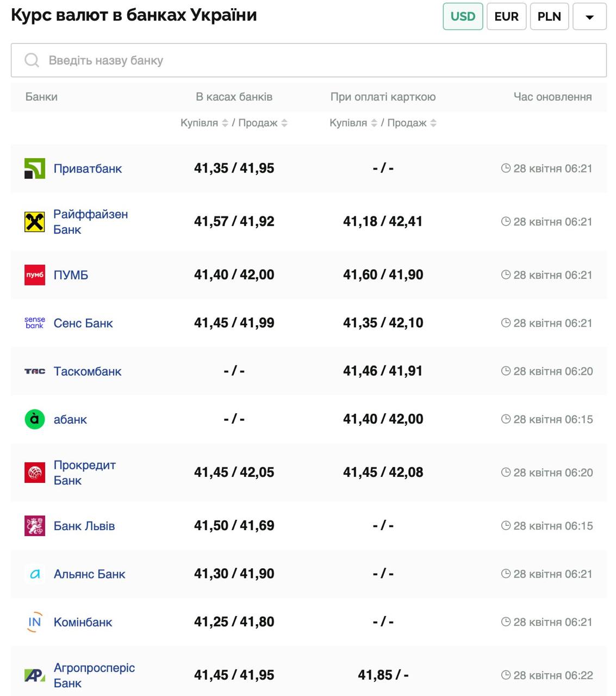This screenshot has width=616, height=696.
Task: Sort by card payment Продаж rate
Action: click(433, 123)
